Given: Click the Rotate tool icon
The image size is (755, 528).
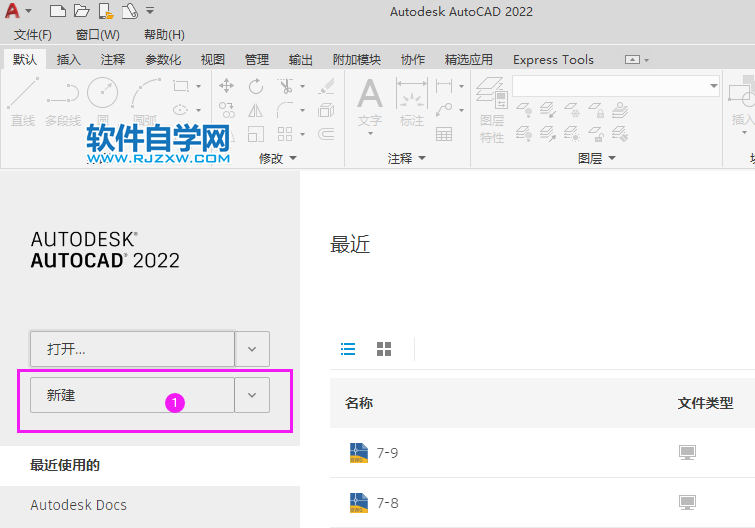Looking at the screenshot, I should click(x=256, y=87).
